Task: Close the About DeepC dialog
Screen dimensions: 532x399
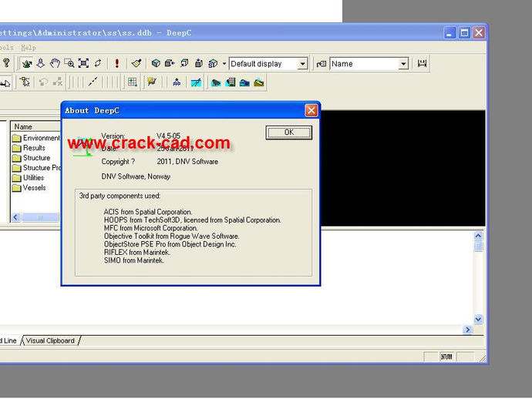Action: [x=311, y=110]
